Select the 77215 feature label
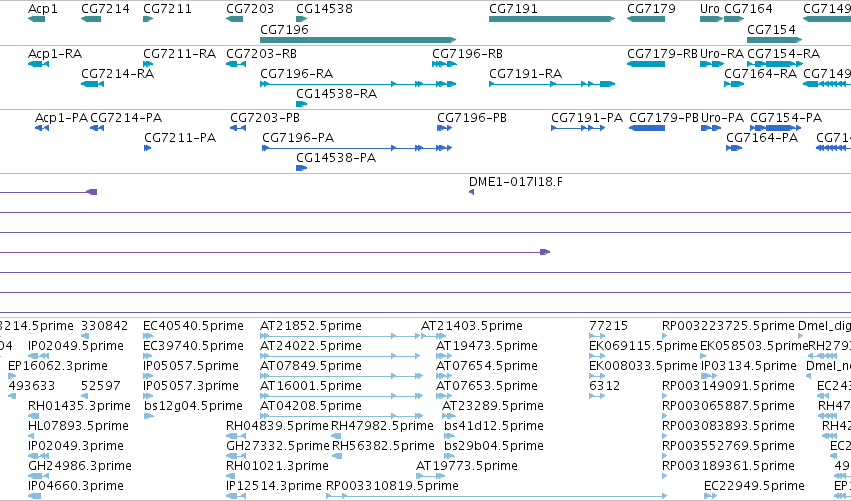 pos(608,326)
